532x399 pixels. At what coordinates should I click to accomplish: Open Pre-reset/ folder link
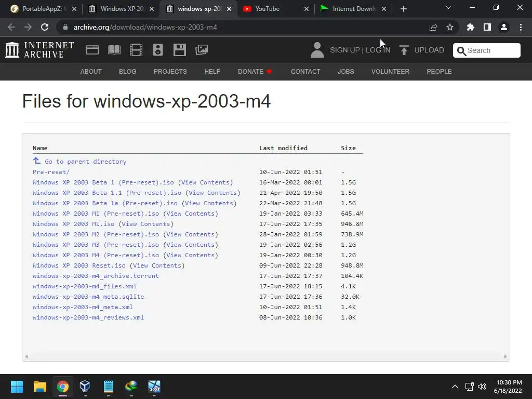[x=51, y=172]
